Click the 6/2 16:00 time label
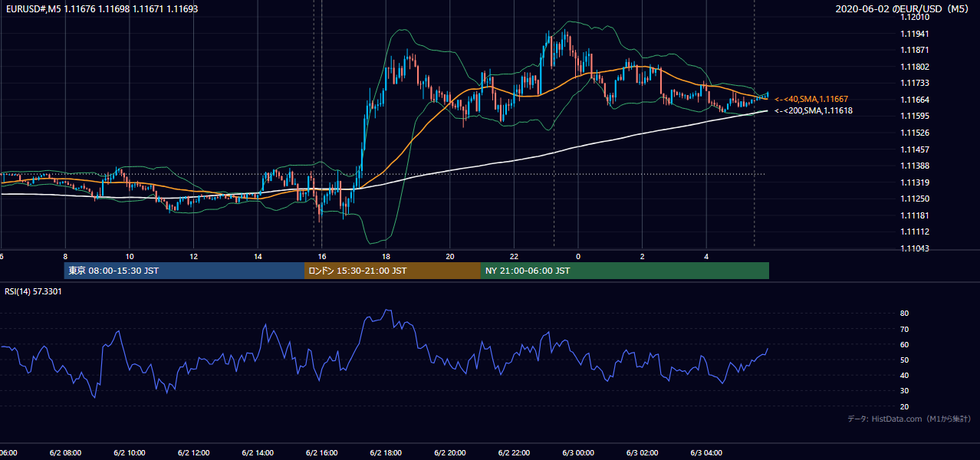The height and width of the screenshot is (460, 980). click(x=321, y=452)
